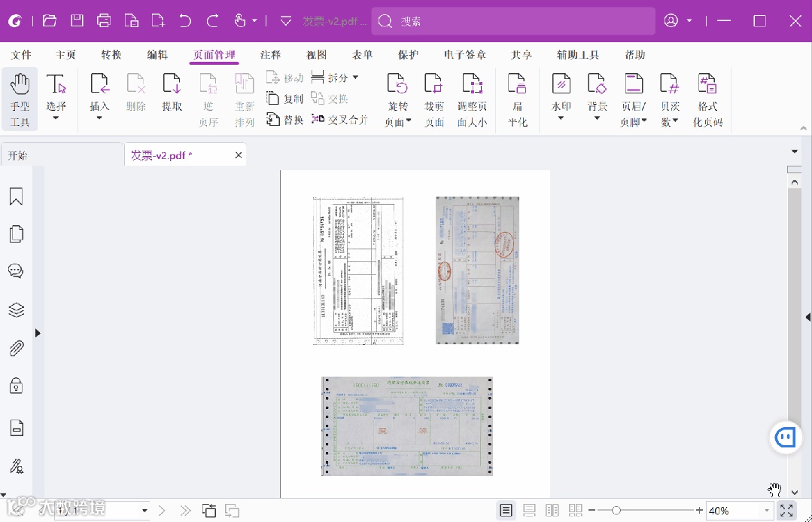Open the 文件 menu

pyautogui.click(x=21, y=54)
